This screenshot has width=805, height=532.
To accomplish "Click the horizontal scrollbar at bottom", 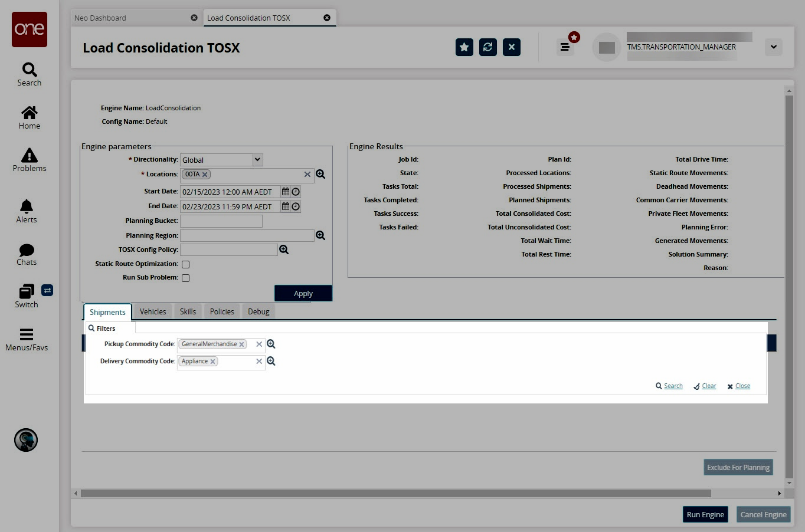I will (395, 493).
